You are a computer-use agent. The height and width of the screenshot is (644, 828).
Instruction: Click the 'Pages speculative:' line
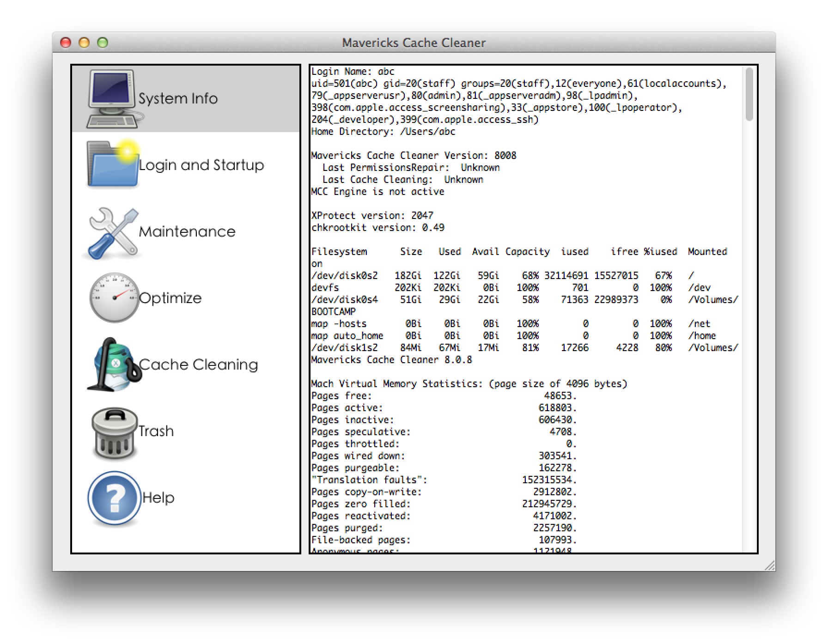[x=444, y=432]
